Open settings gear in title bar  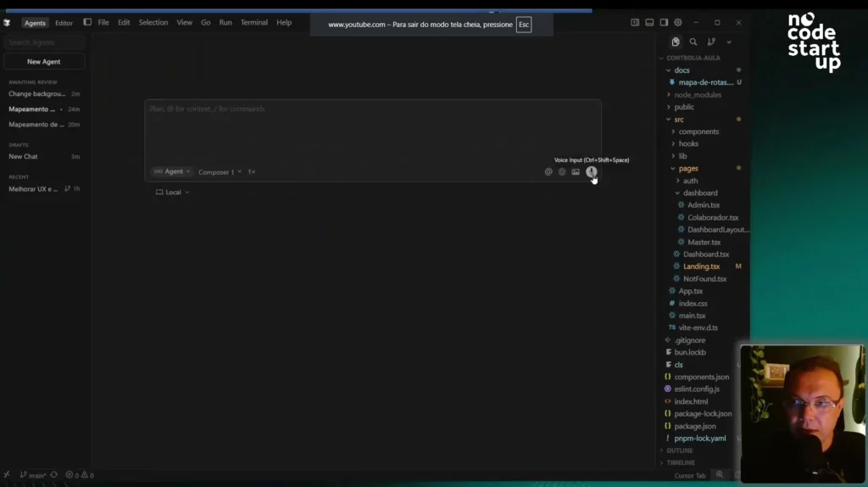click(678, 23)
